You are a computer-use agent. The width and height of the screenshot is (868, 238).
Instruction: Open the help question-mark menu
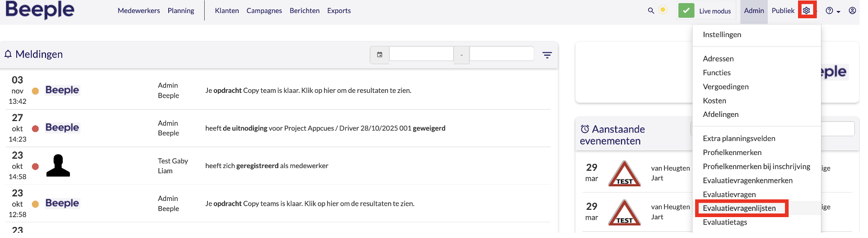(x=832, y=10)
